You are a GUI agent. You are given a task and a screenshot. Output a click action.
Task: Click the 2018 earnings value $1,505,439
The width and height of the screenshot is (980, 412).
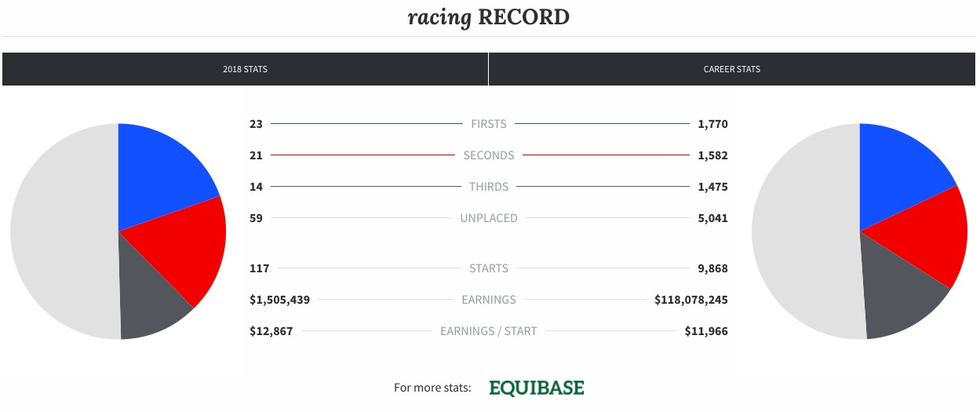click(x=280, y=300)
